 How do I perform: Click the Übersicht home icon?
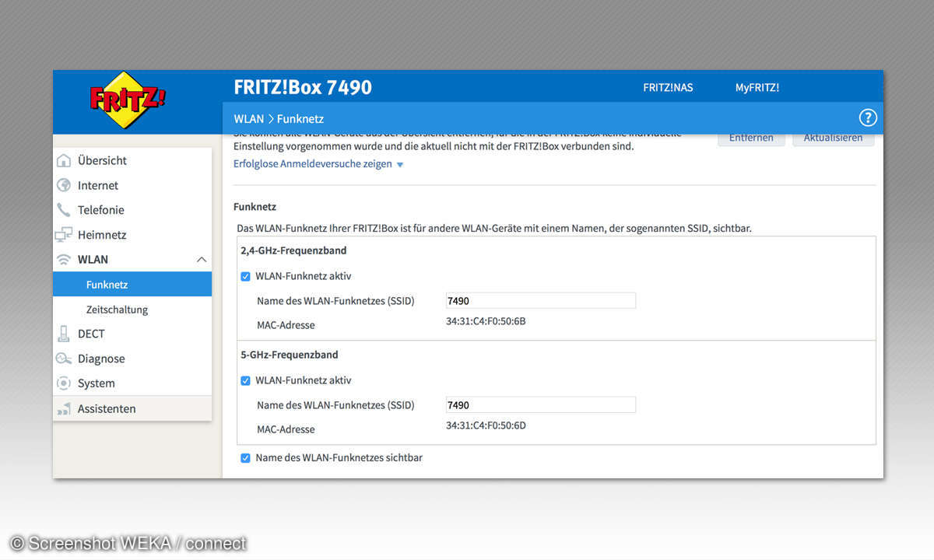tap(64, 160)
